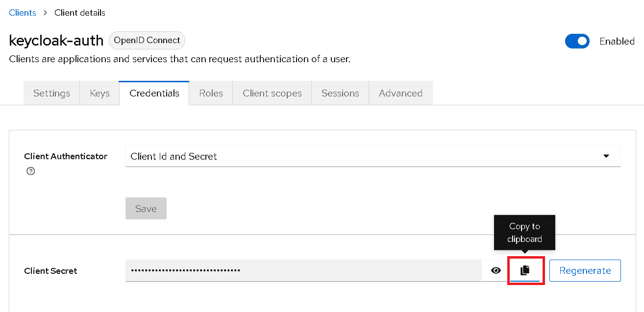The height and width of the screenshot is (312, 644).
Task: Click the Client Authenticator help icon
Action: [x=31, y=171]
